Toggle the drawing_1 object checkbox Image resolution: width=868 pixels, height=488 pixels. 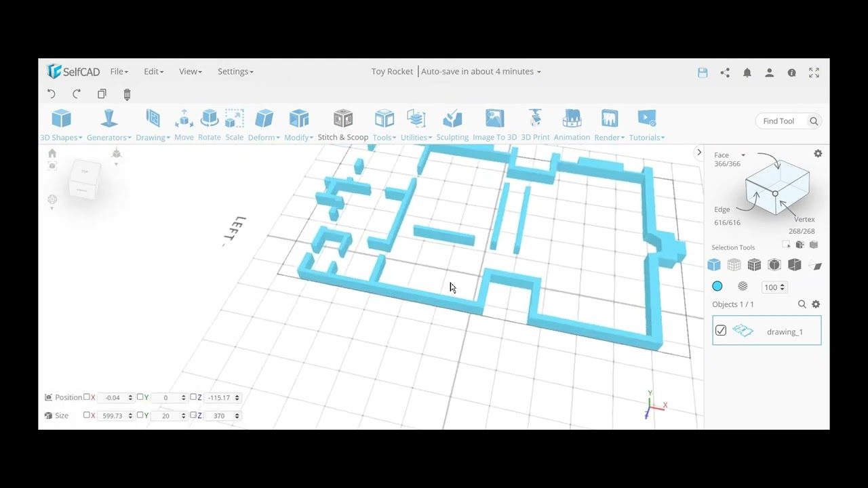tap(721, 331)
